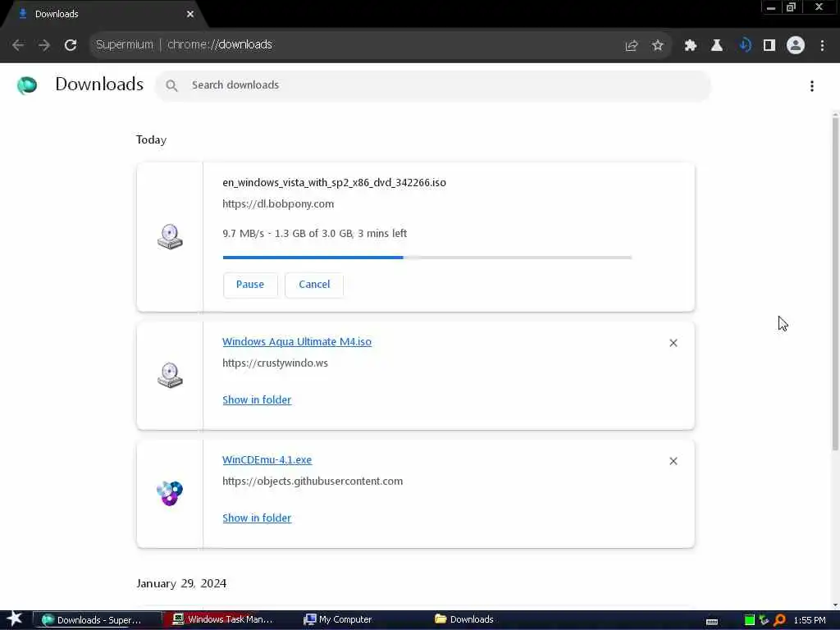Open the browser three-dot menu
The image size is (840, 630).
click(x=822, y=46)
